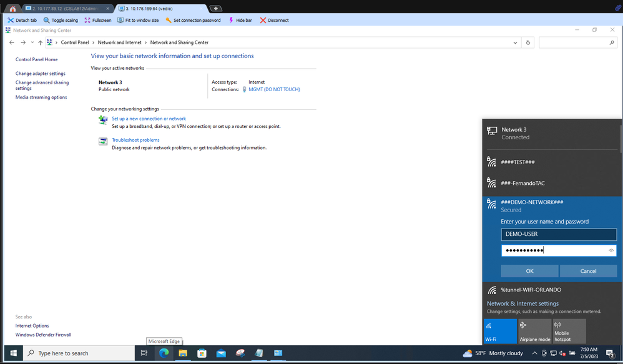623x364 pixels.
Task: Toggle the Wi-Fi quick action tile
Action: click(500, 331)
